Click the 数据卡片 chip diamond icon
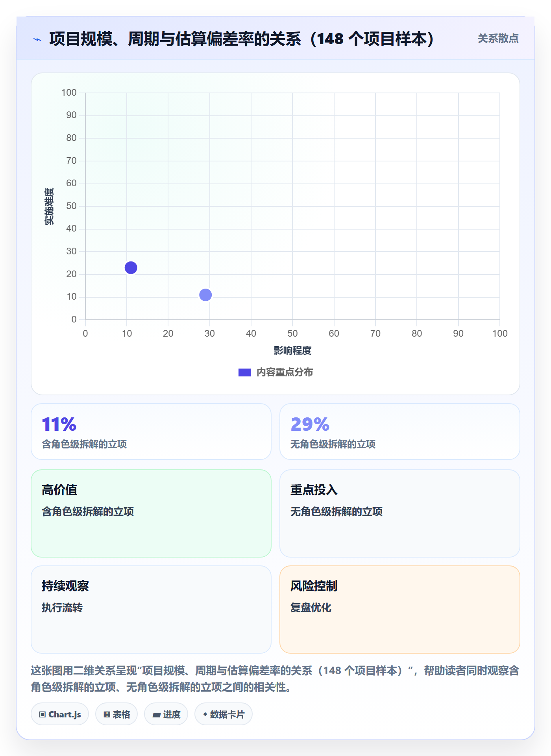 pyautogui.click(x=205, y=714)
